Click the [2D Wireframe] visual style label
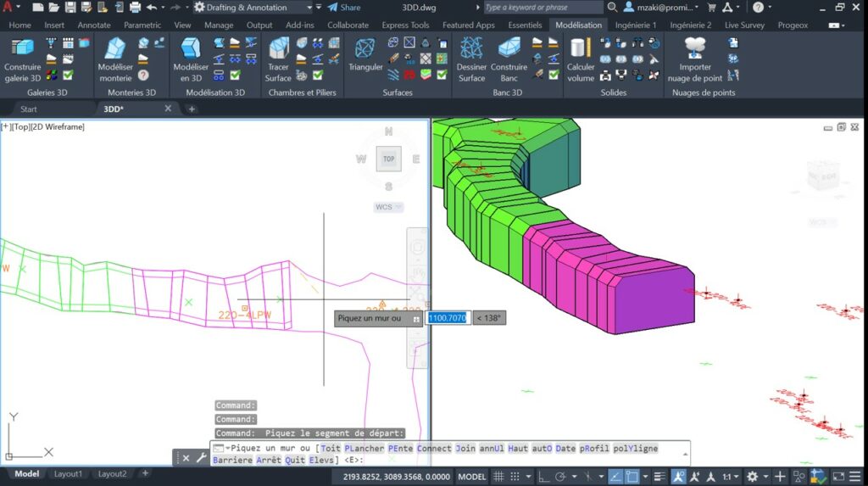The height and width of the screenshot is (486, 868). tap(57, 127)
